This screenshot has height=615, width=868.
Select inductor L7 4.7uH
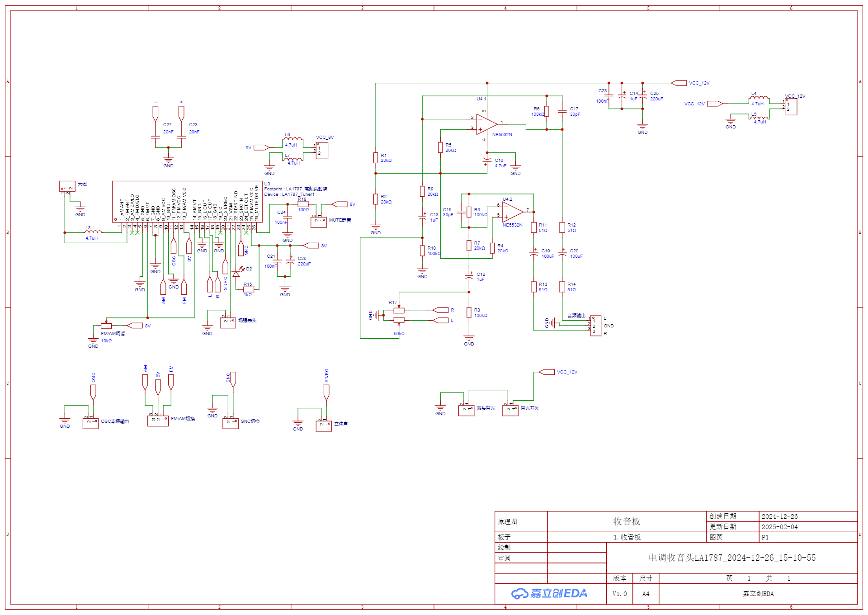pyautogui.click(x=293, y=159)
